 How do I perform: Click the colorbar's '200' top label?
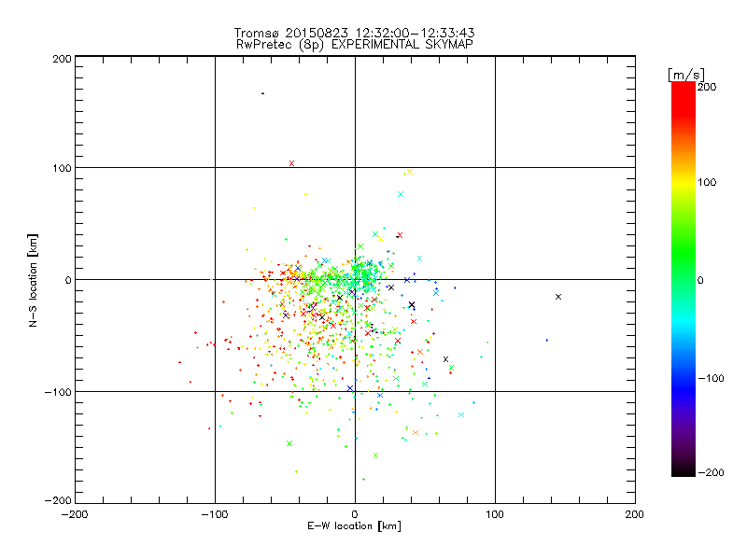pyautogui.click(x=707, y=87)
